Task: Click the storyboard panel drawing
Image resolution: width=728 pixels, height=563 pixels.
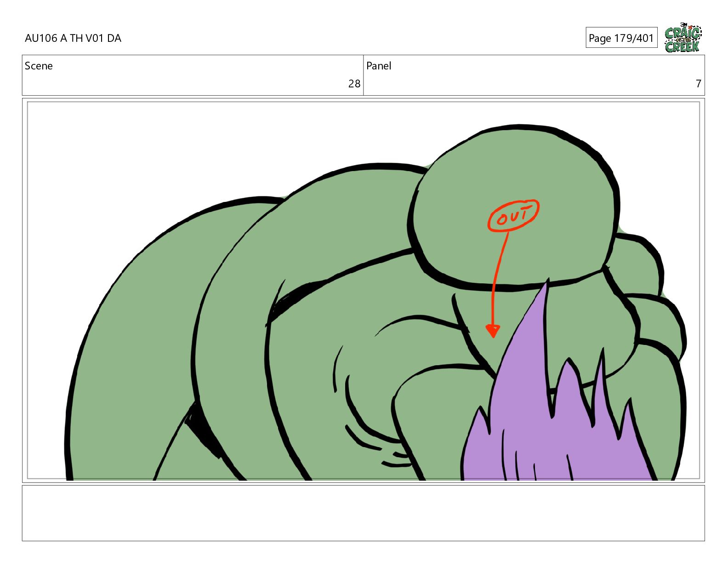Action: (363, 290)
